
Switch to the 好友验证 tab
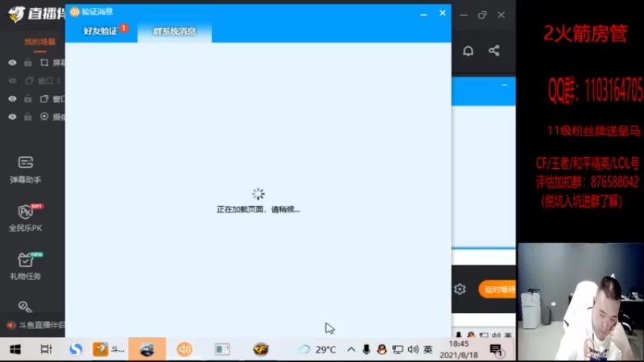(x=101, y=31)
